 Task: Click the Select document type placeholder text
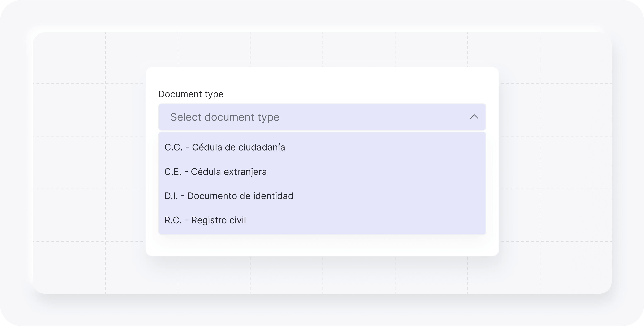(225, 117)
